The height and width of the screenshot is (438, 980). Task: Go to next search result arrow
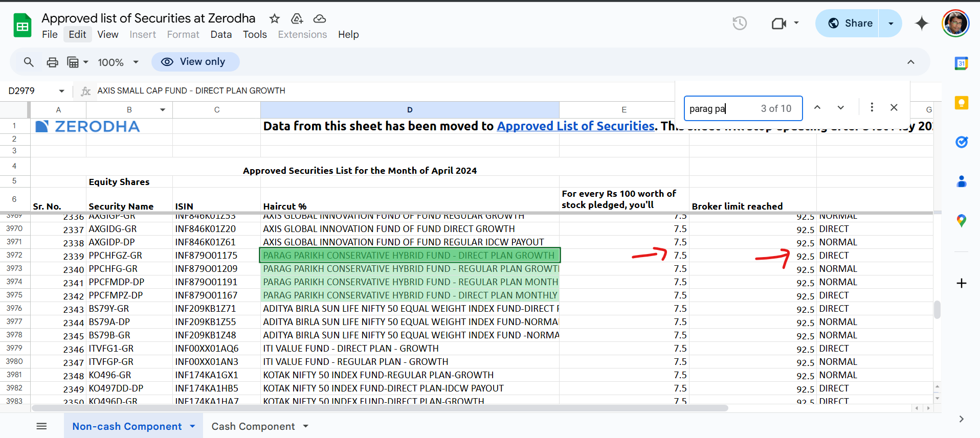coord(840,108)
